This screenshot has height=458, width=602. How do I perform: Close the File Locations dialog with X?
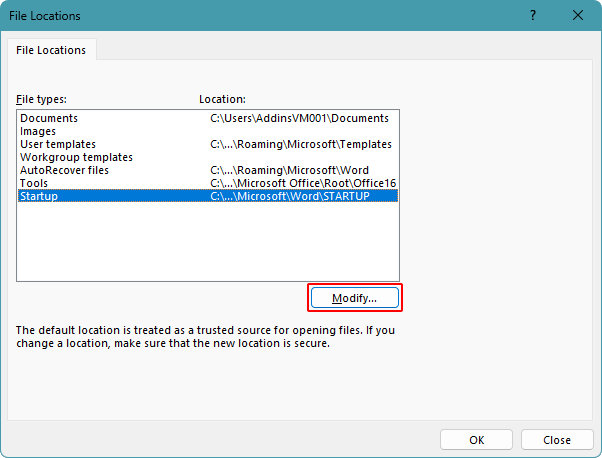click(577, 16)
